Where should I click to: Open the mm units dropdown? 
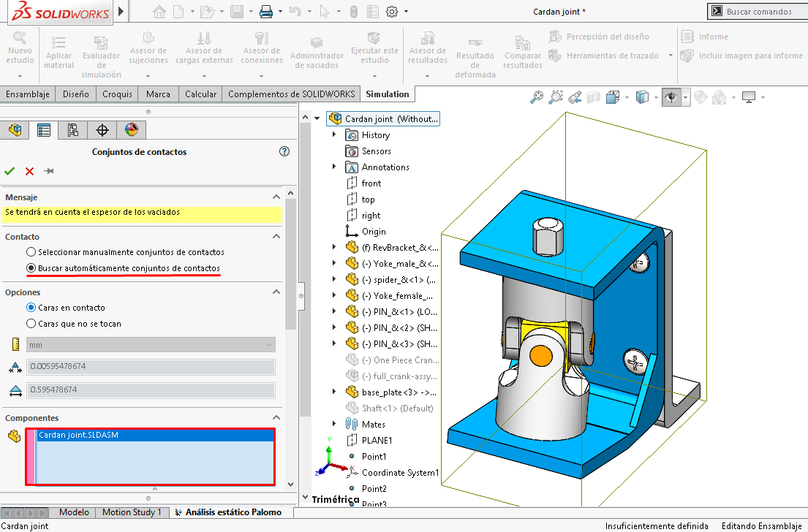pos(151,345)
